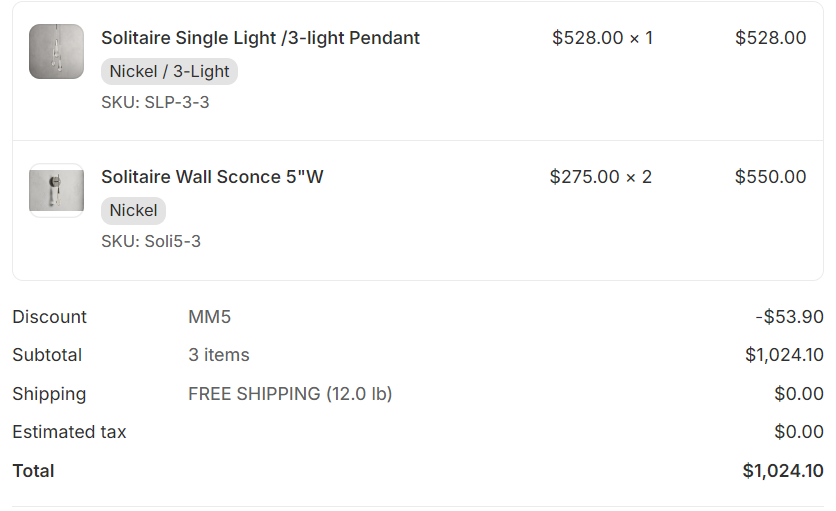The height and width of the screenshot is (511, 836).
Task: Click the Estimated tax label
Action: pyautogui.click(x=69, y=432)
